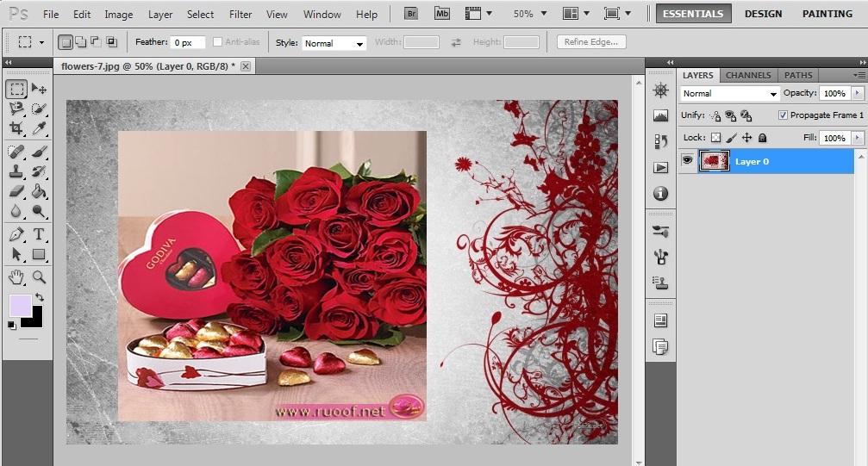Switch to the Design workspace
The height and width of the screenshot is (466, 868).
pos(763,14)
